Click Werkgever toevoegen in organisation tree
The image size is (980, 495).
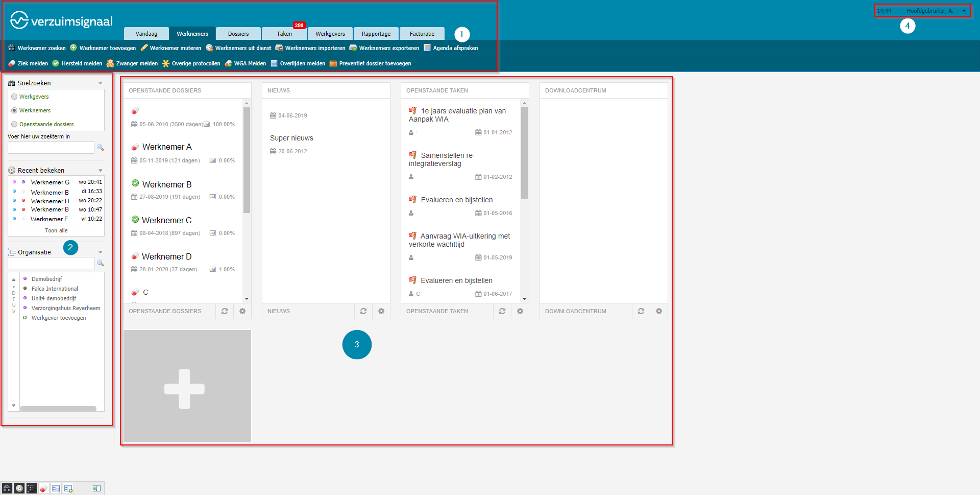click(x=59, y=318)
